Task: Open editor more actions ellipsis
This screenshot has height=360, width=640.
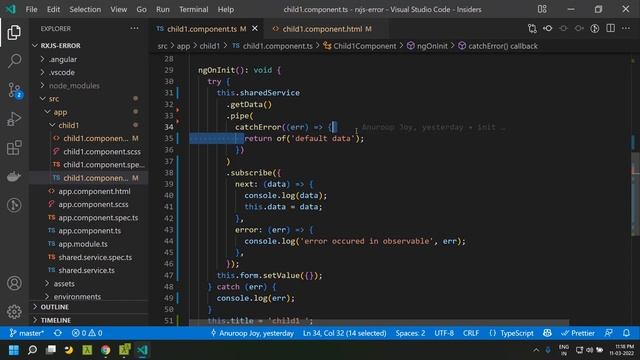Action: pos(626,29)
